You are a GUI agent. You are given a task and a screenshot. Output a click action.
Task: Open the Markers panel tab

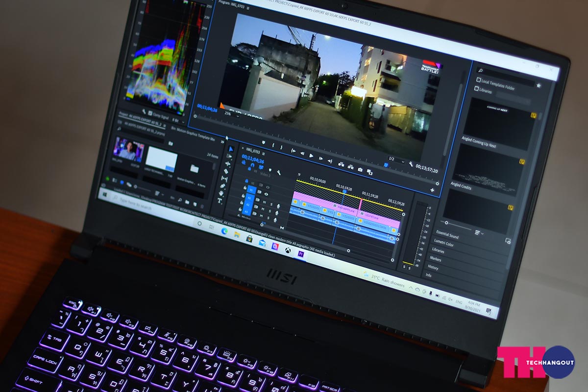click(x=436, y=258)
